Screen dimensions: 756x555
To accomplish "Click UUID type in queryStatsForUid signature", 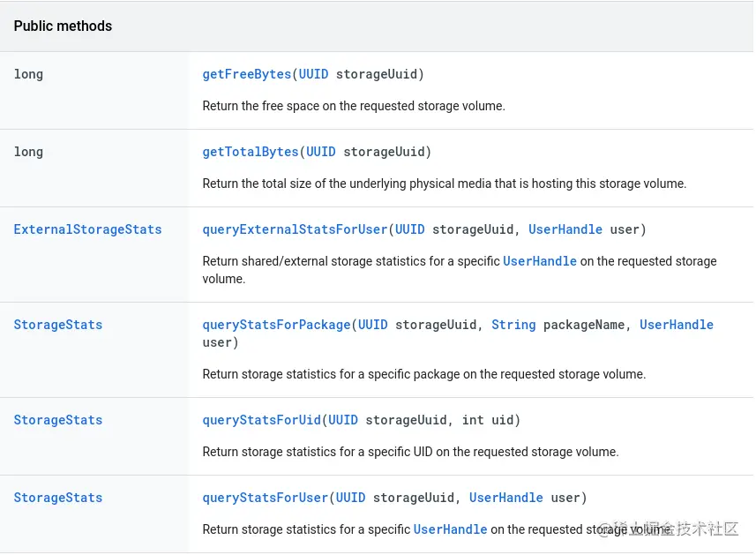I will point(343,420).
